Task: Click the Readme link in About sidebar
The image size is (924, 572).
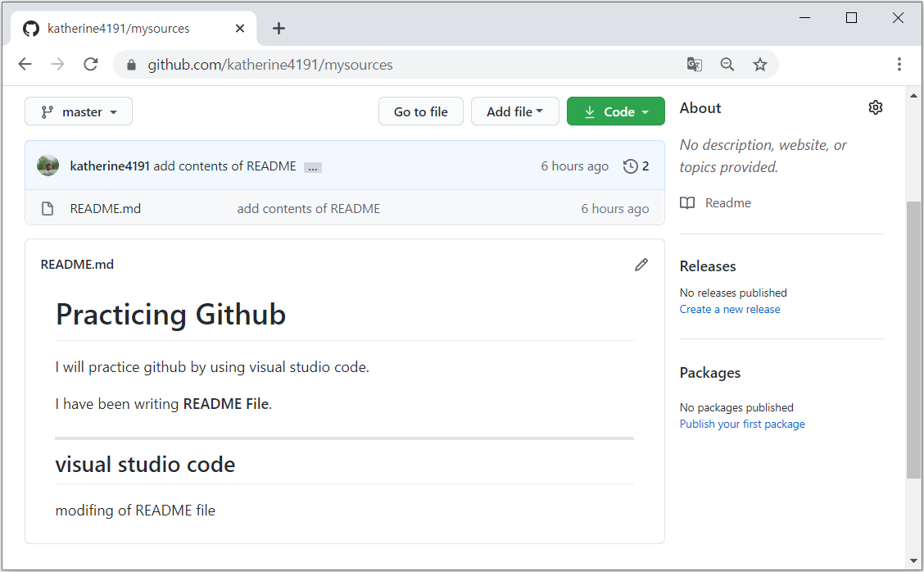Action: pyautogui.click(x=727, y=203)
